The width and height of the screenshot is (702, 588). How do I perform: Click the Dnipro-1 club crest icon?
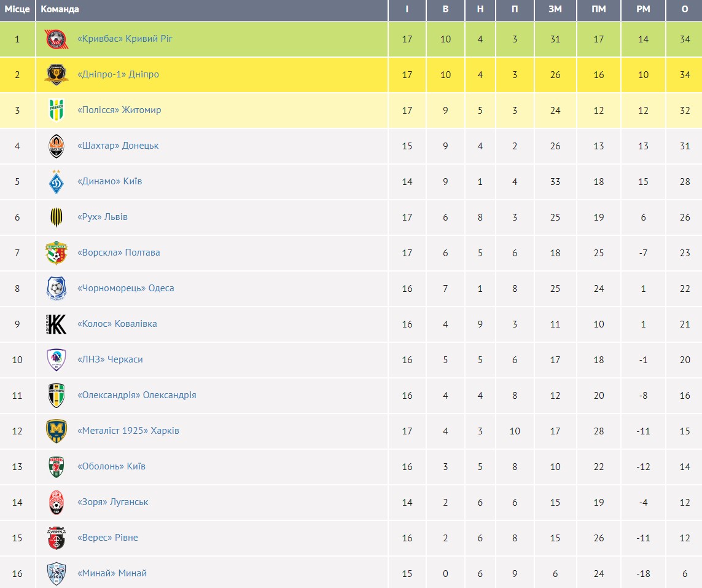[57, 75]
